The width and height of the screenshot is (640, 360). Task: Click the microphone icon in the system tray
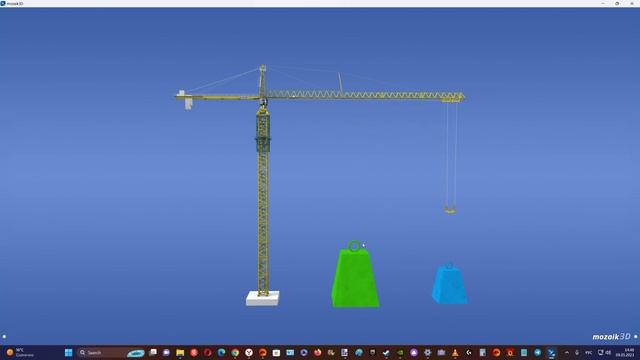pyautogui.click(x=577, y=353)
